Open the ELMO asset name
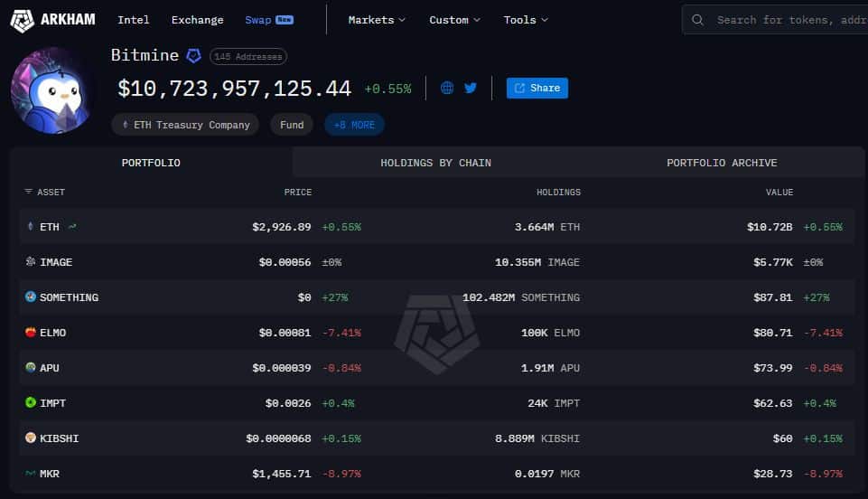 click(x=52, y=333)
